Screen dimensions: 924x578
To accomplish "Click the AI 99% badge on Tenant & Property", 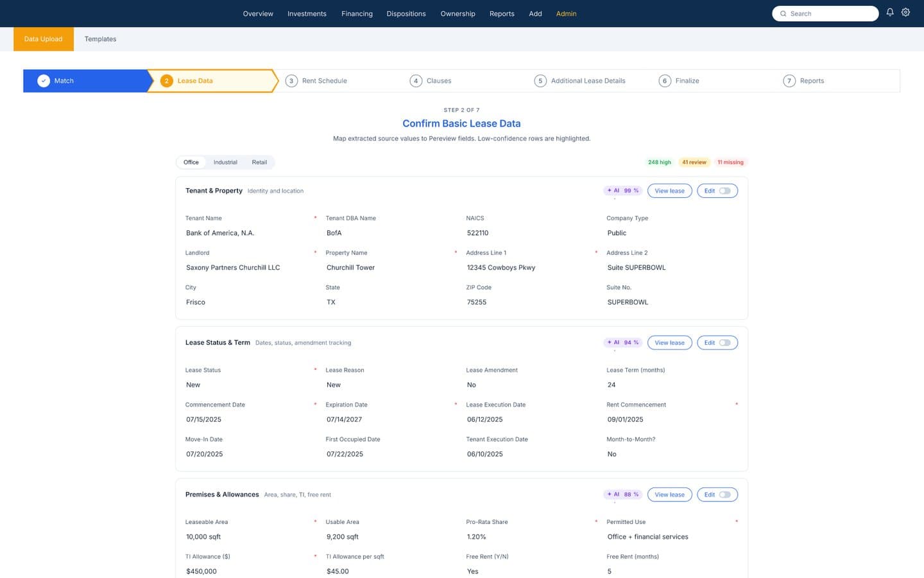I will pos(622,191).
